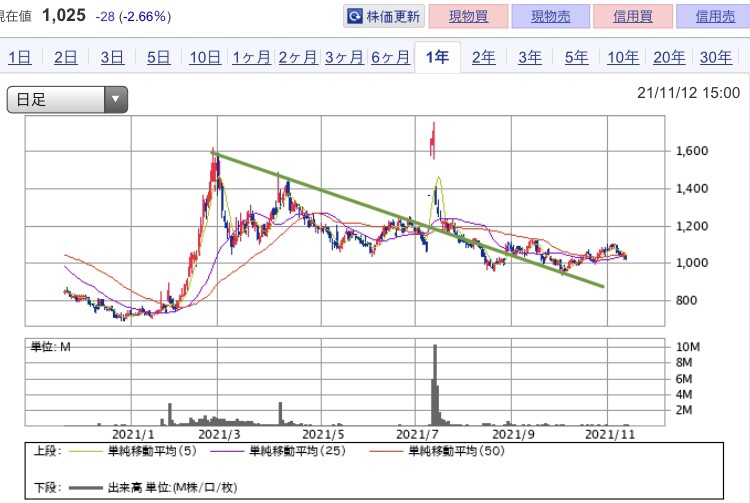Viewport: 750px width, 503px height.
Task: Switch chart period to 2ヶ月
Action: [298, 57]
